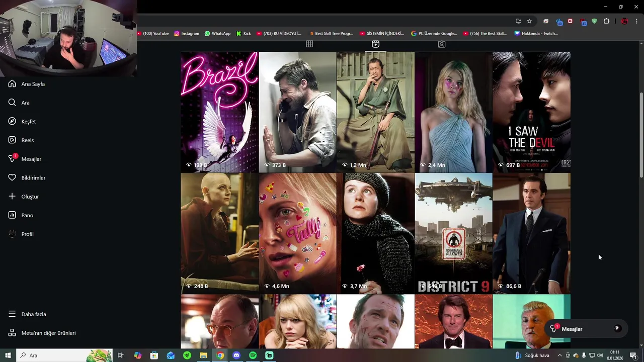
Task: Open Chrome three-dot menu
Action: pos(637,21)
